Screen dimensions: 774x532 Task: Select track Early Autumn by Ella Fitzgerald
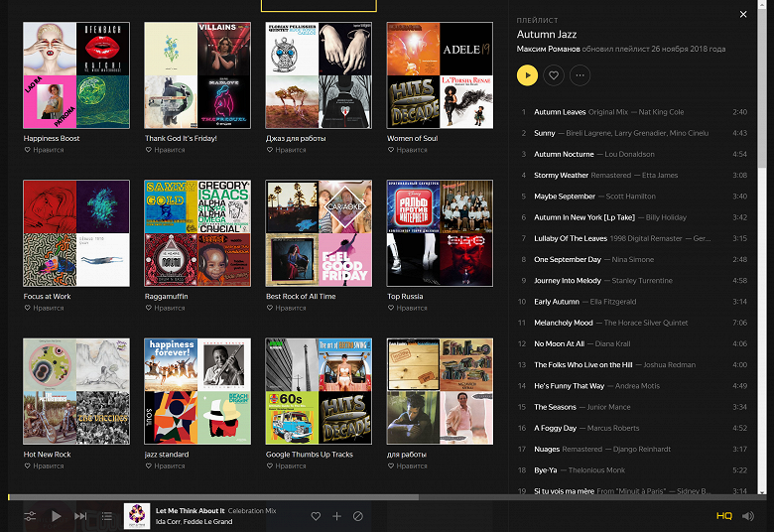[634, 302]
